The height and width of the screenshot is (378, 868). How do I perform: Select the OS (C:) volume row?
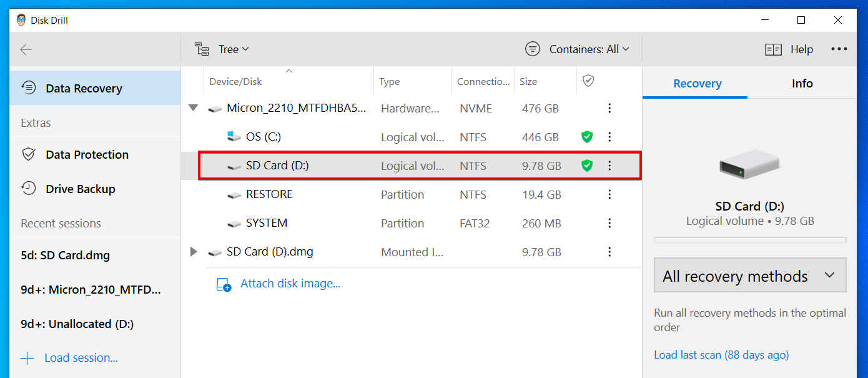(412, 137)
